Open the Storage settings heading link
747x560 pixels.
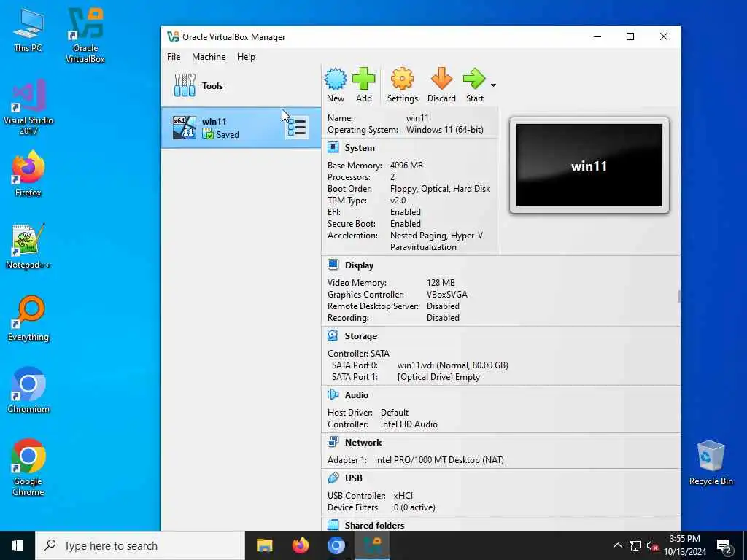point(360,336)
